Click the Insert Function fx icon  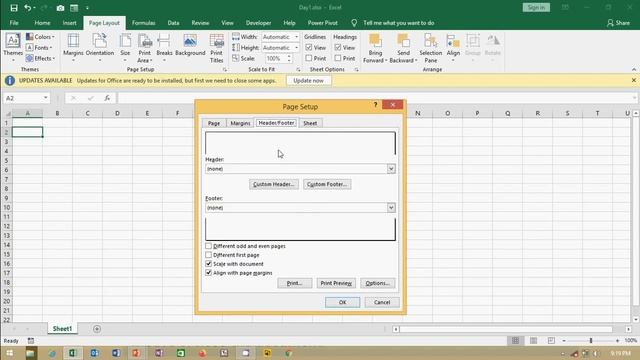click(x=107, y=98)
